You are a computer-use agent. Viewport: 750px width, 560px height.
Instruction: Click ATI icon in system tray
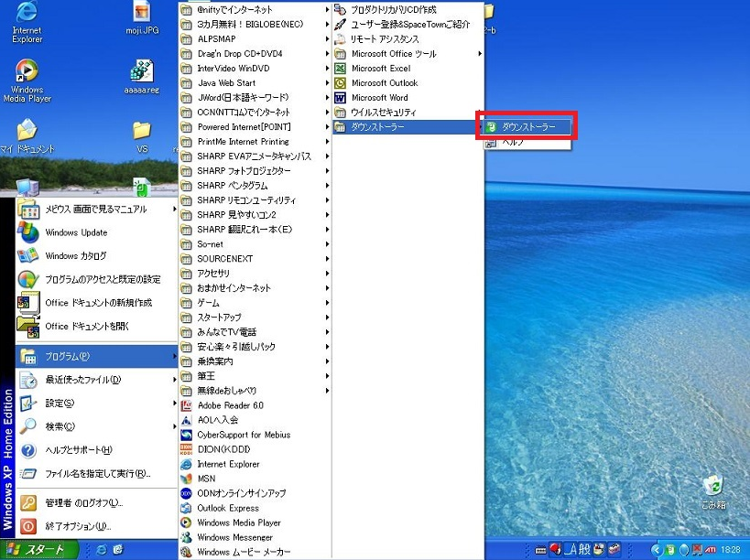[709, 550]
